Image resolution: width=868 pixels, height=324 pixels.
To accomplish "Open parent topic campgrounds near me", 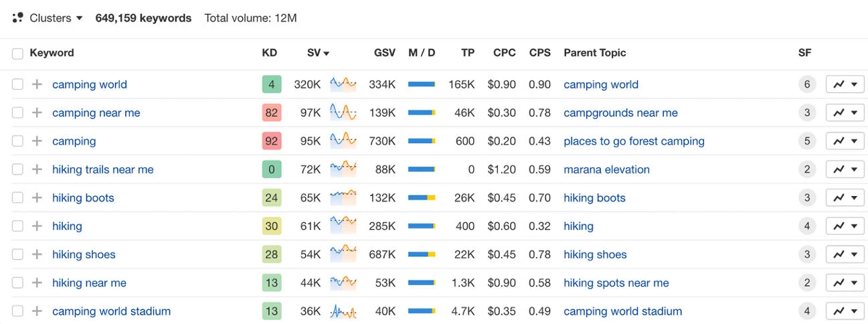I will point(620,112).
